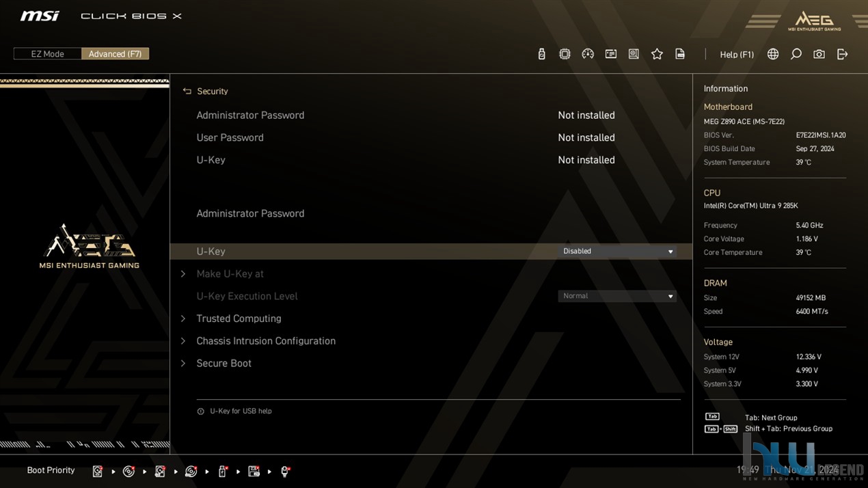Expand Trusted Computing submenu

click(239, 318)
